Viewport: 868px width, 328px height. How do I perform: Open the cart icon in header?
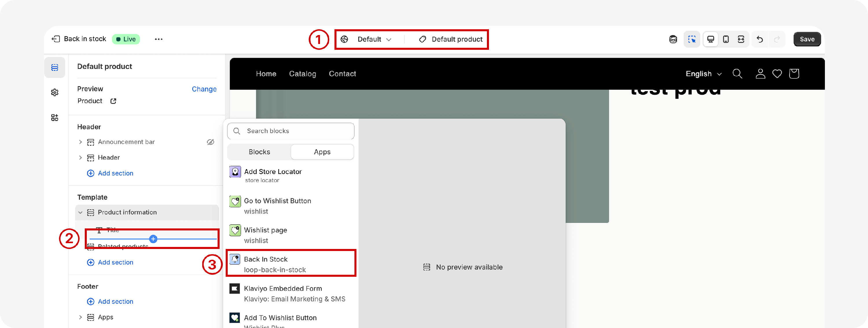tap(794, 74)
